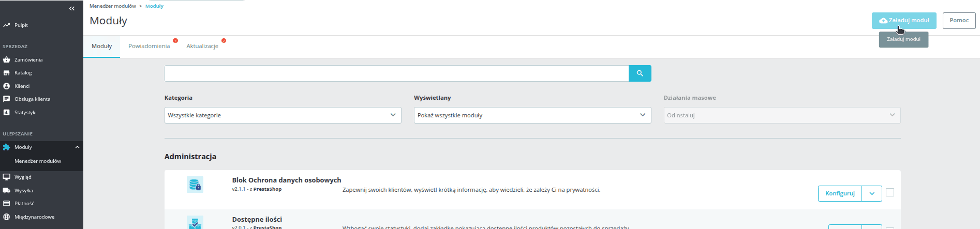Click into the module search field
The image size is (980, 229).
point(396,73)
